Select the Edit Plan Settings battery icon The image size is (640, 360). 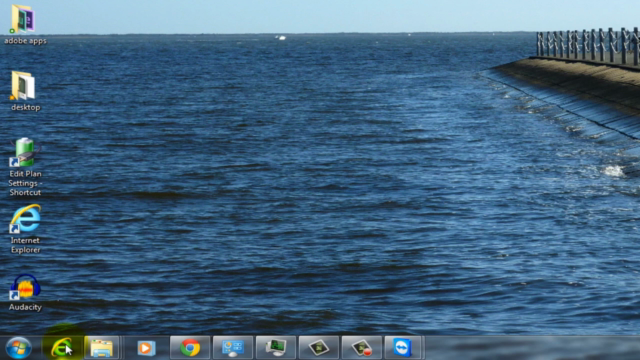[x=24, y=152]
